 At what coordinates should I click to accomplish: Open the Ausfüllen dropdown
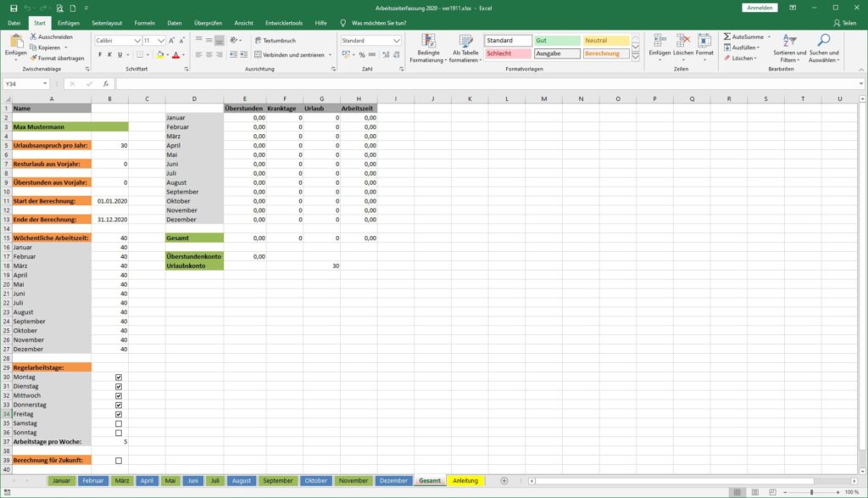coord(742,48)
